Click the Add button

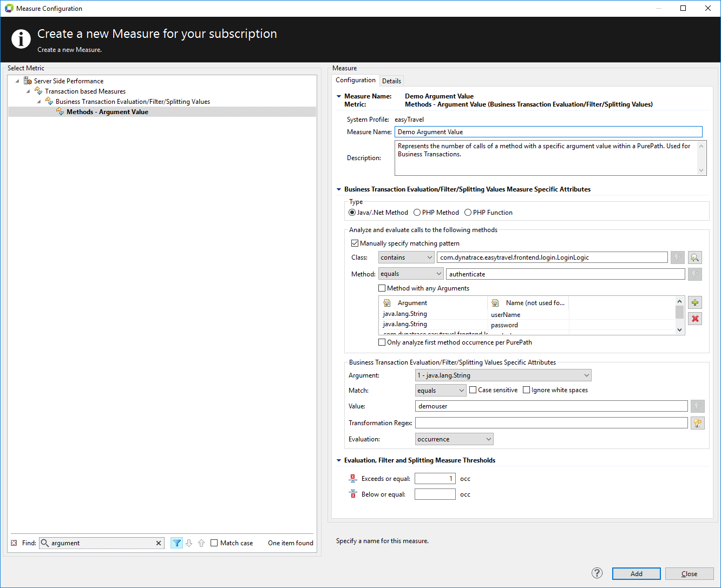(637, 574)
